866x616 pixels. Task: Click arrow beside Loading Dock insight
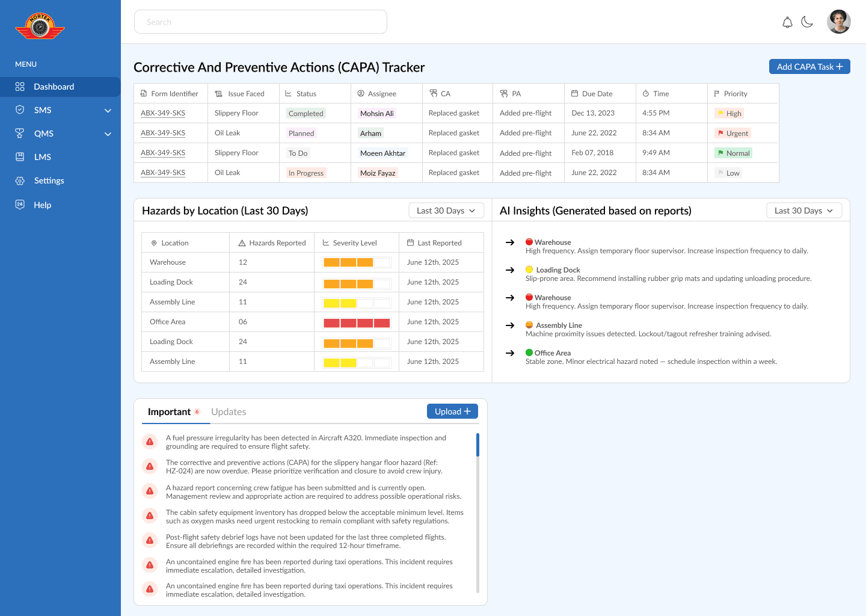click(510, 270)
